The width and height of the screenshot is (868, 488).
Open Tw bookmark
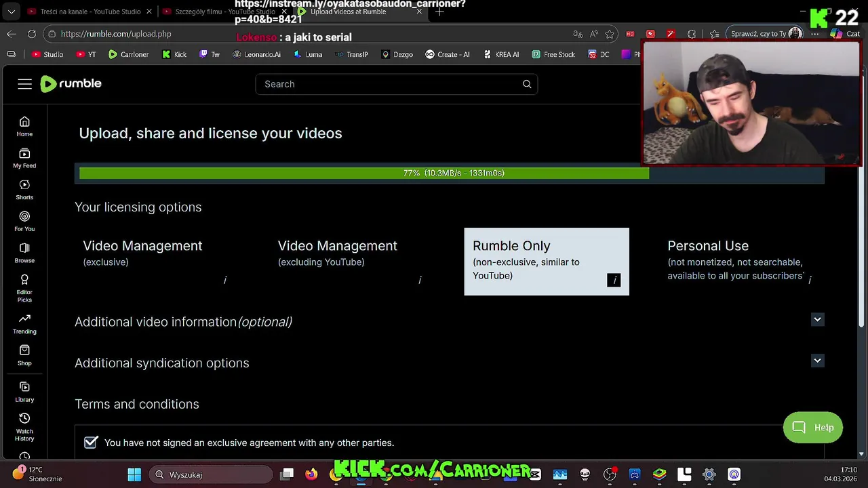click(210, 54)
